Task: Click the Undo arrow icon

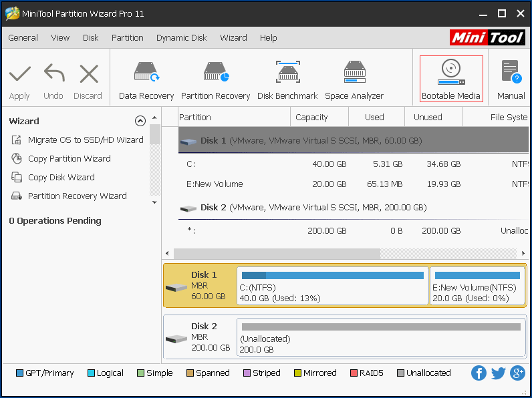Action: (54, 73)
